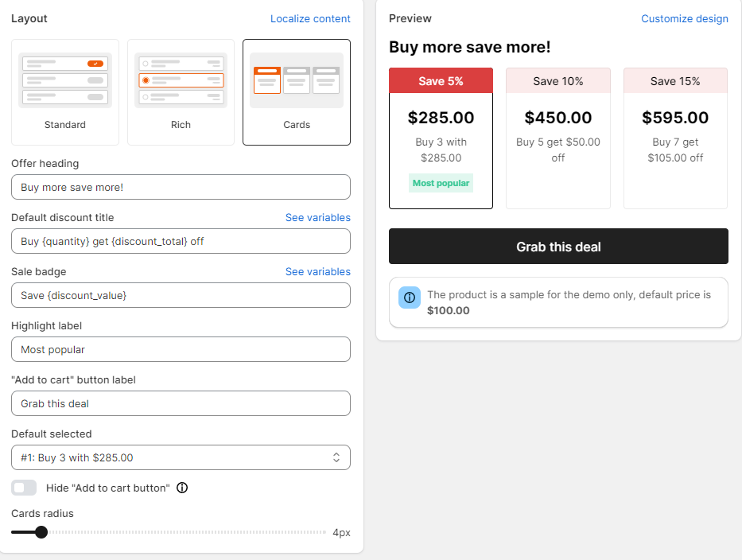Click the Grab this deal button

558,246
